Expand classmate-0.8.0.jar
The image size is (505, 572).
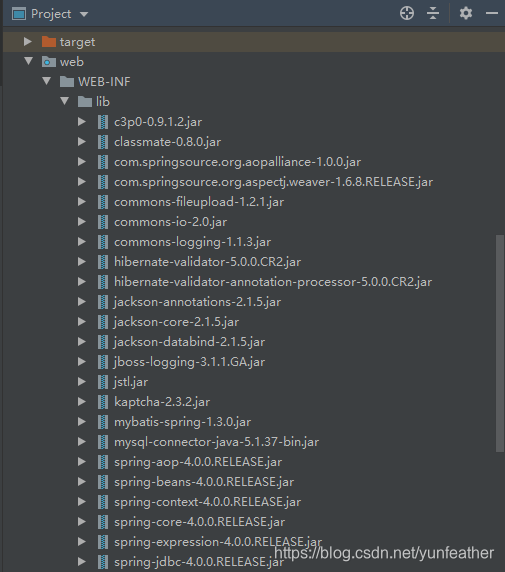click(x=82, y=142)
